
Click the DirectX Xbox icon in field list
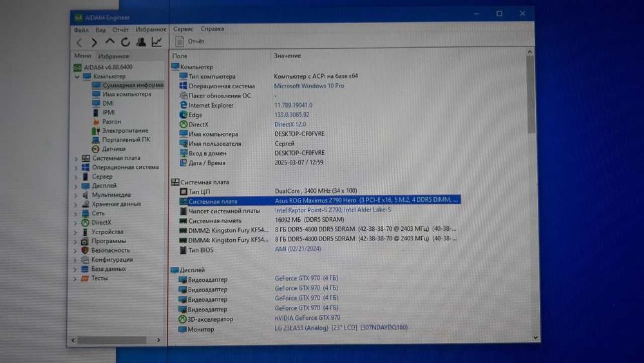[183, 124]
